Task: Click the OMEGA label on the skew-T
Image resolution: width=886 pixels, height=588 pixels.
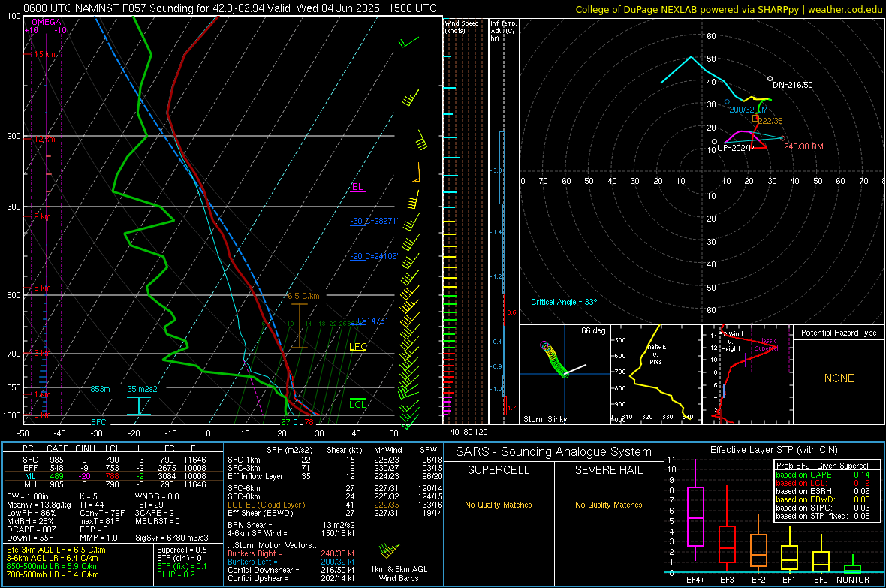Action: pyautogui.click(x=47, y=22)
